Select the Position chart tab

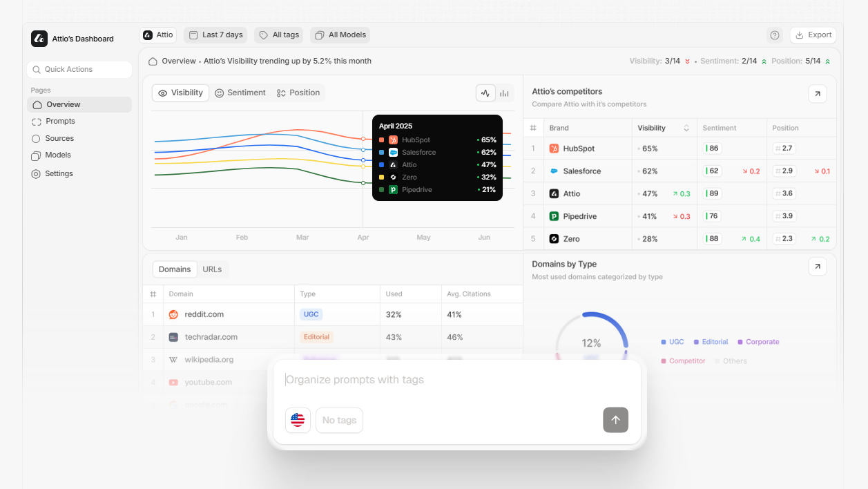298,93
